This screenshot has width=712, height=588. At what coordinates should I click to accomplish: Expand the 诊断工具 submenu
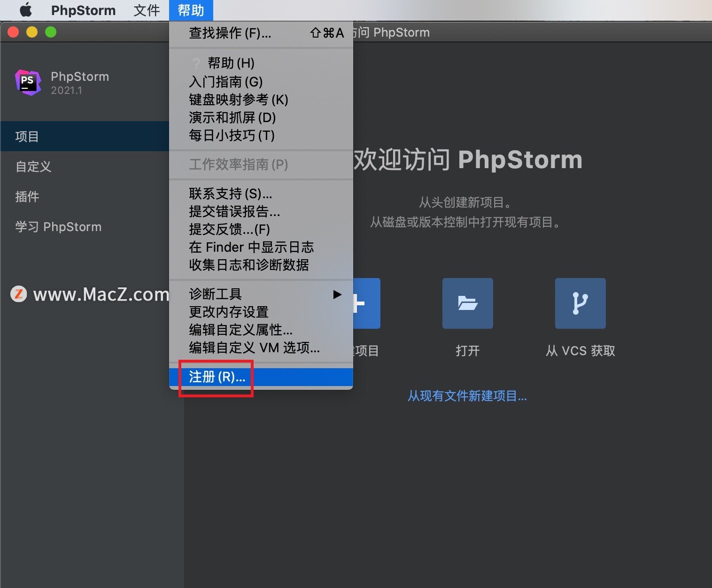261,294
